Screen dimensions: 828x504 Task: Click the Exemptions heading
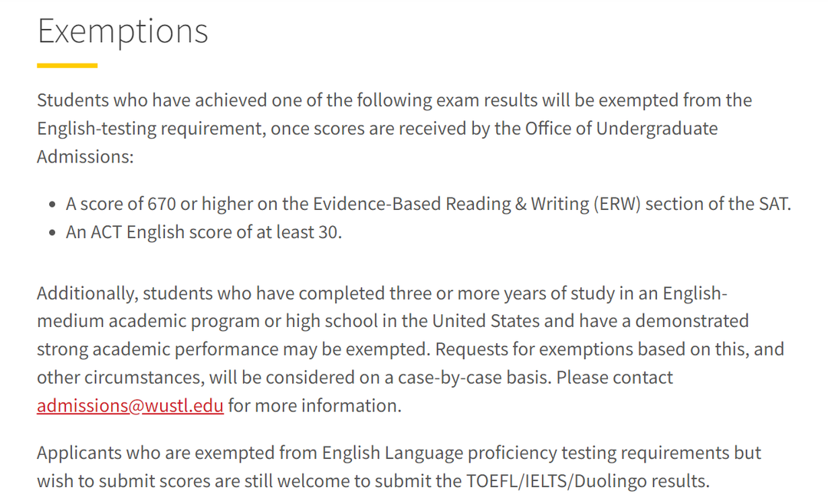[x=123, y=31]
